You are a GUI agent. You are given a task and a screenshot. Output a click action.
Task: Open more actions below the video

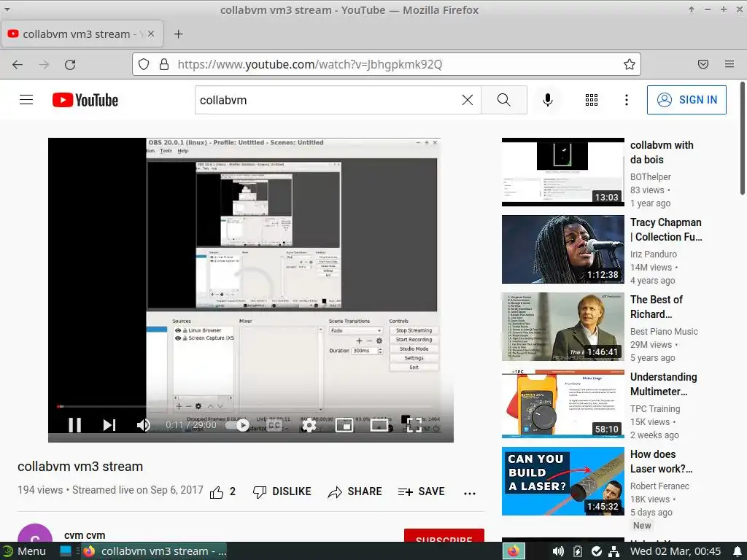[x=470, y=493]
